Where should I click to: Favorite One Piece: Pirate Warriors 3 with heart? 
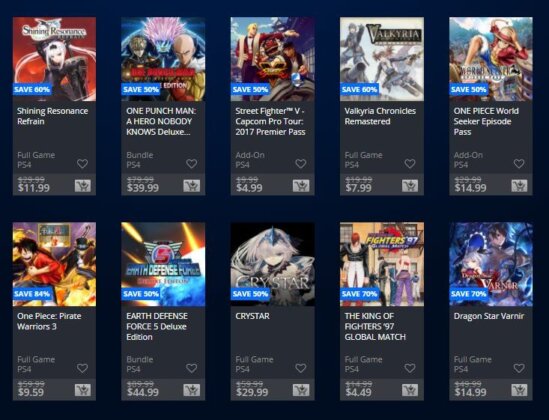point(82,368)
